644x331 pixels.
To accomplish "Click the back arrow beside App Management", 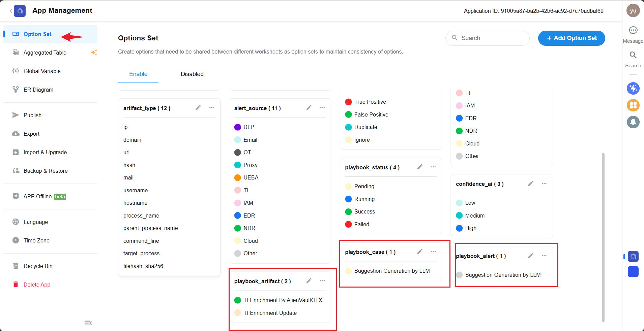I will point(11,11).
